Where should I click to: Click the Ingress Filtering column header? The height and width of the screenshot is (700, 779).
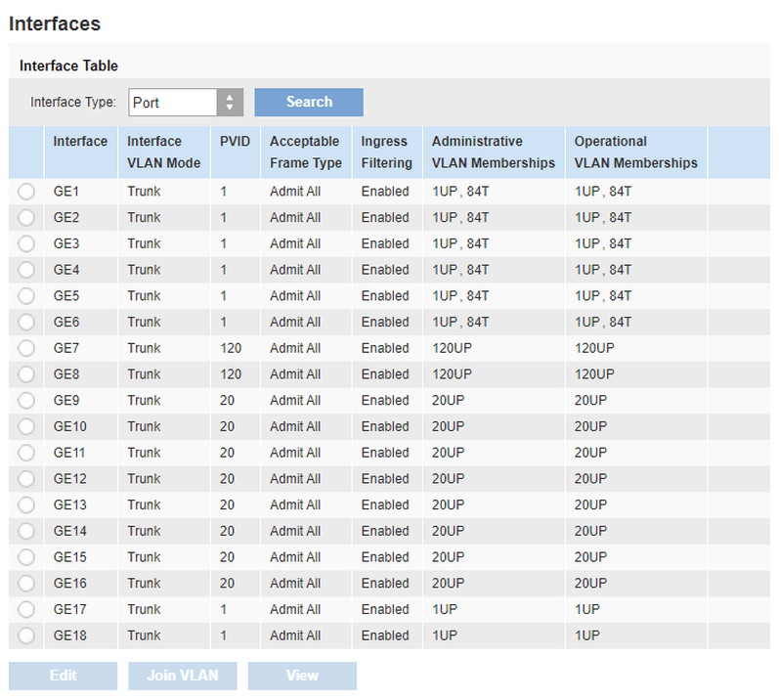click(386, 153)
